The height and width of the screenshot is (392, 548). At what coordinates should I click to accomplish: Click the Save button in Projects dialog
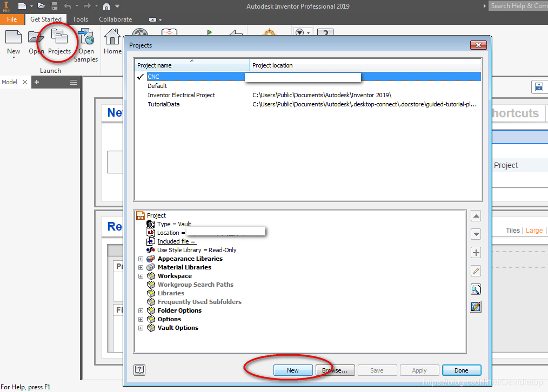377,370
